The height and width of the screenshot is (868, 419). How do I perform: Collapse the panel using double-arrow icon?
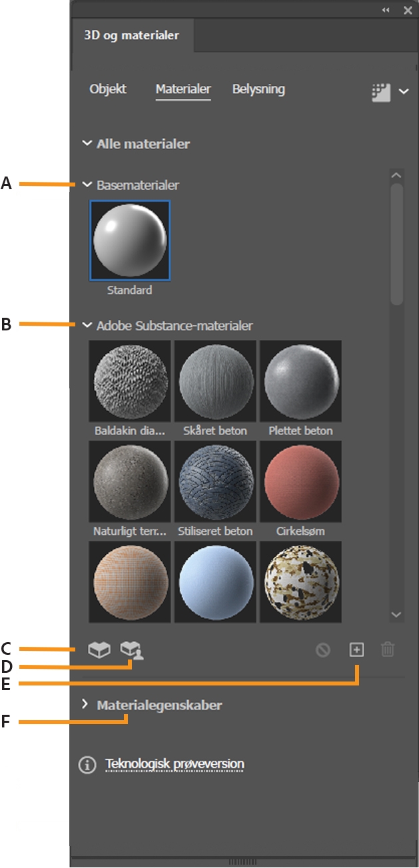(386, 10)
